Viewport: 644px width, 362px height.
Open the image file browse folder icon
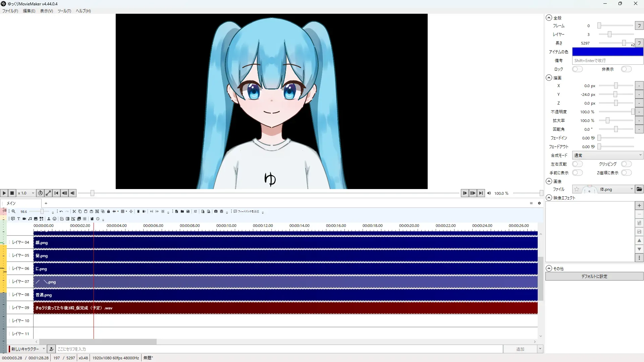click(639, 189)
